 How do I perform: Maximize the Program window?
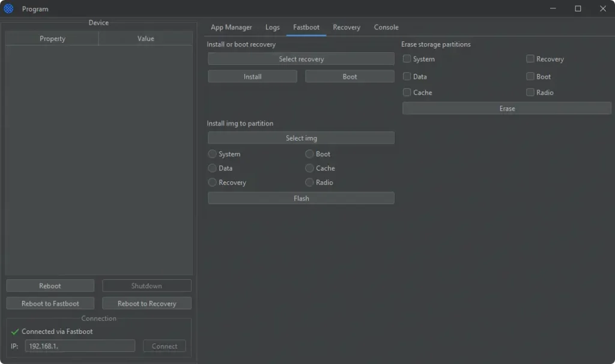point(578,9)
